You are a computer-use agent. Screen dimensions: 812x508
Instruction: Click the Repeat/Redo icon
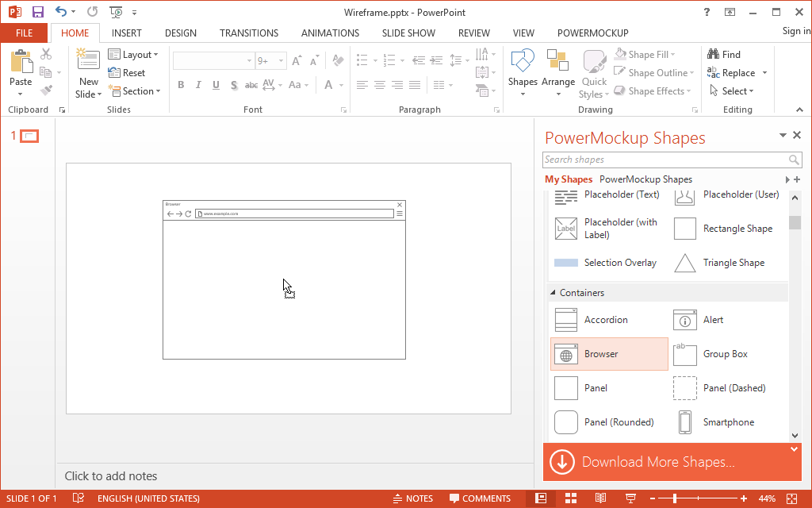point(92,12)
